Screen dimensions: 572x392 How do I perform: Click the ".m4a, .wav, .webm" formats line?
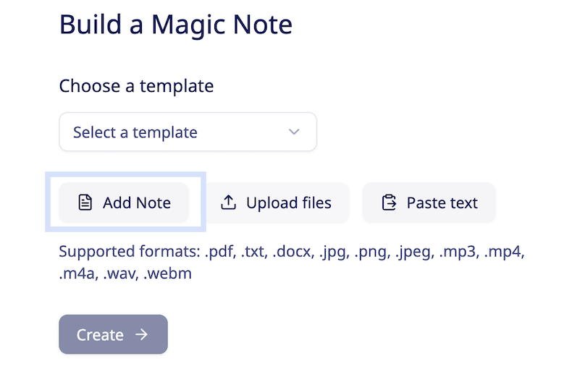click(125, 274)
